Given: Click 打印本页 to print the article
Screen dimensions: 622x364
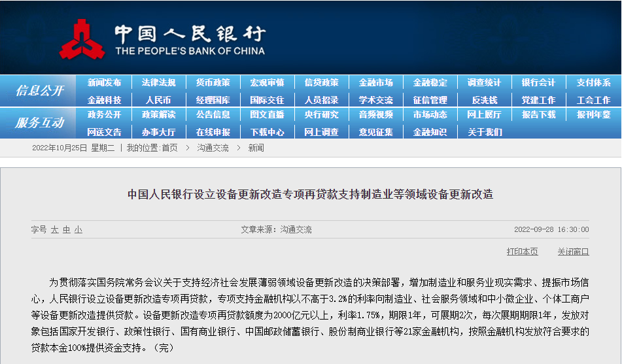Looking at the screenshot, I should [523, 252].
